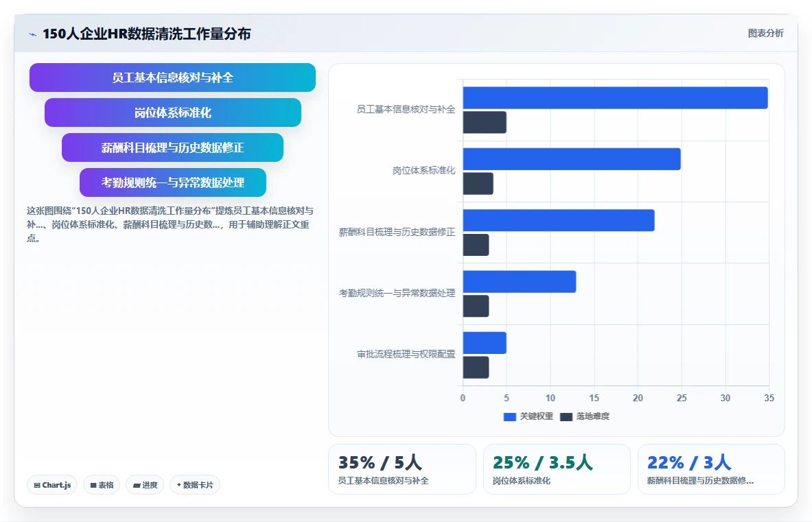Viewport: 812px width, 522px height.
Task: Click the Chart.js tag chip
Action: [x=52, y=485]
